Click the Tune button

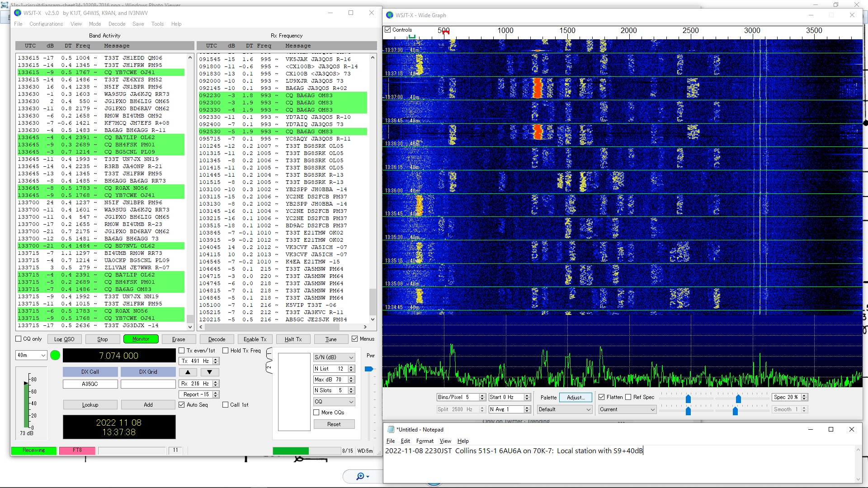(x=331, y=339)
